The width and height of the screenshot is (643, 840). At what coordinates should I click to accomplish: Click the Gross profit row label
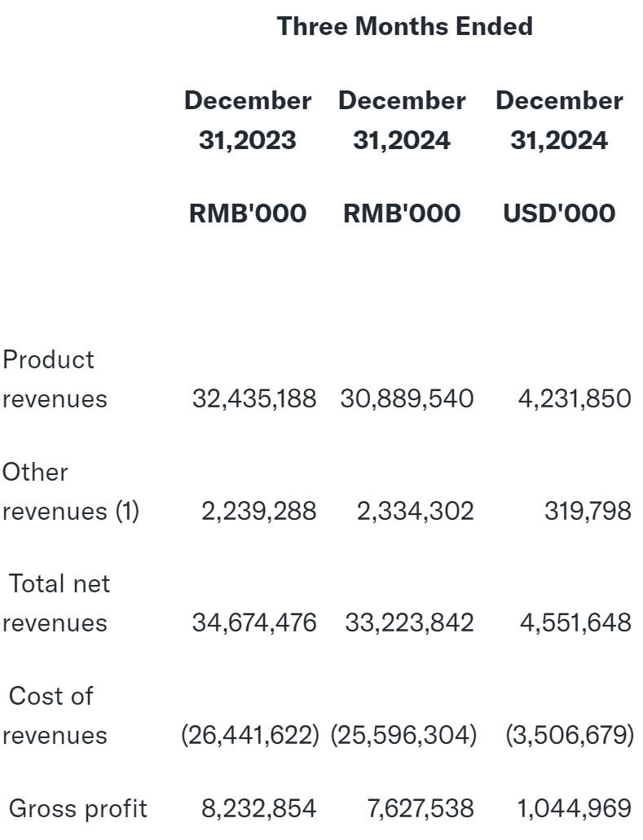tap(77, 808)
